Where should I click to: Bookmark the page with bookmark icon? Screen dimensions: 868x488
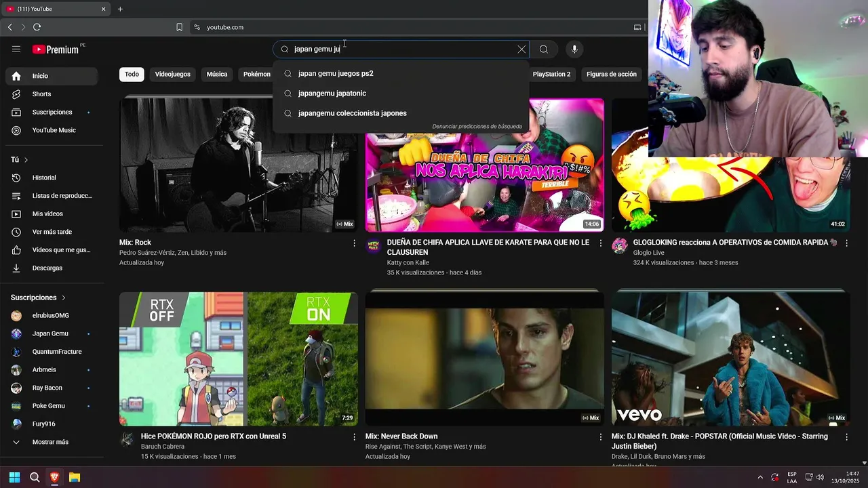[179, 27]
